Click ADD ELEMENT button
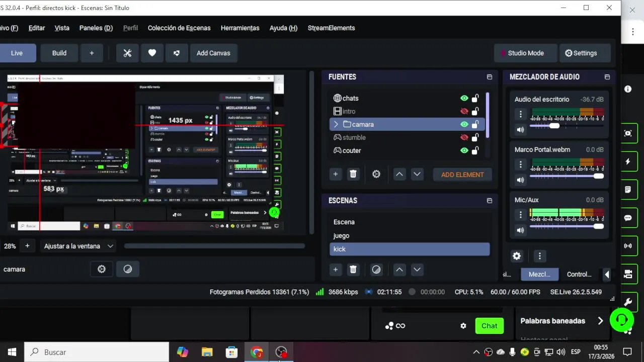 pos(462,174)
